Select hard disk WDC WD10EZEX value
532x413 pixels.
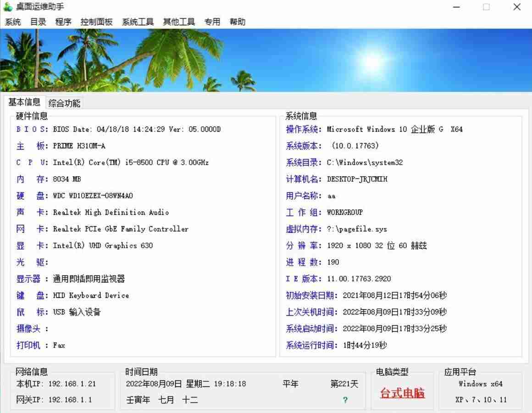(93, 196)
